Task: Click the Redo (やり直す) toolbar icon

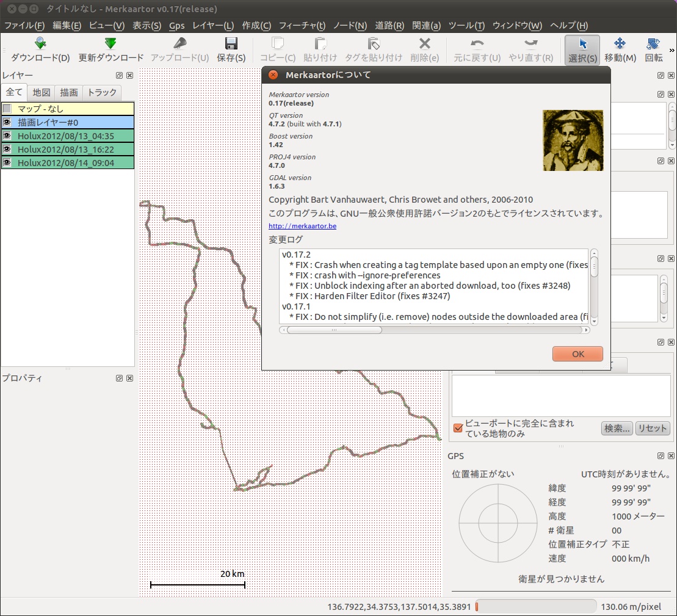Action: 530,43
